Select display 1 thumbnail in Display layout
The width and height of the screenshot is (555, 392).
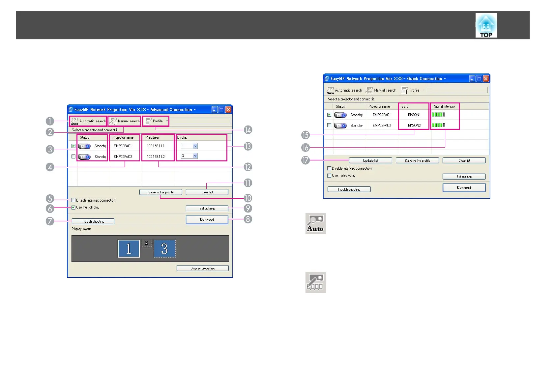(x=129, y=249)
